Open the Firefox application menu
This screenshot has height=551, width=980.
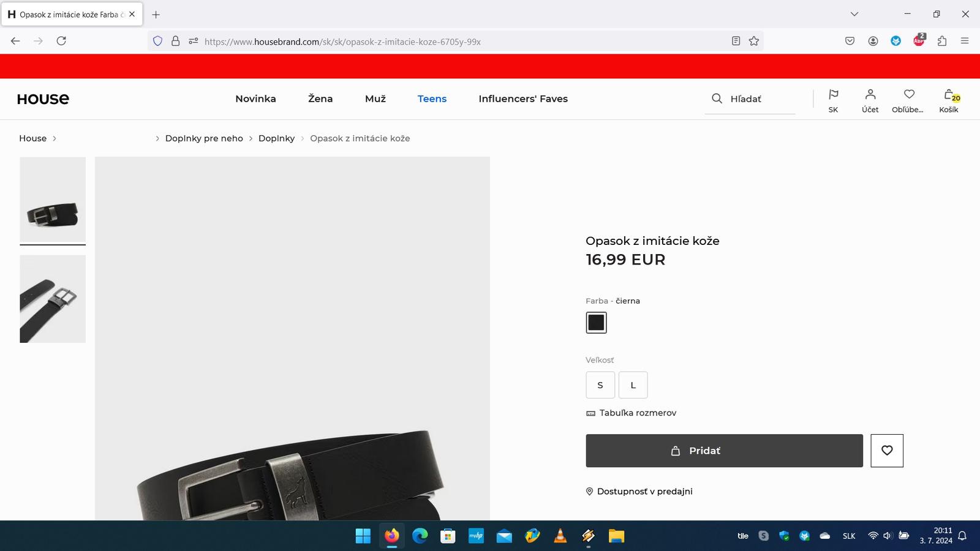pyautogui.click(x=965, y=41)
